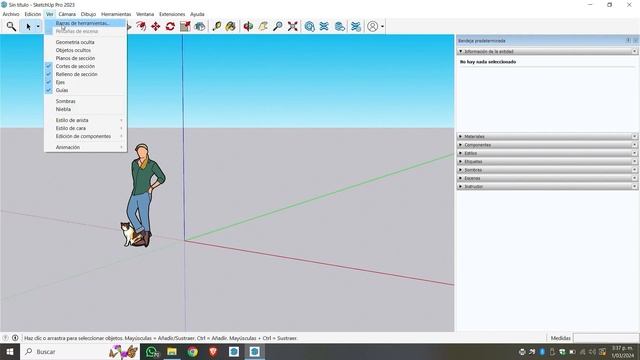Open the Extensiones menu
Image resolution: width=640 pixels, height=360 pixels.
tap(172, 14)
